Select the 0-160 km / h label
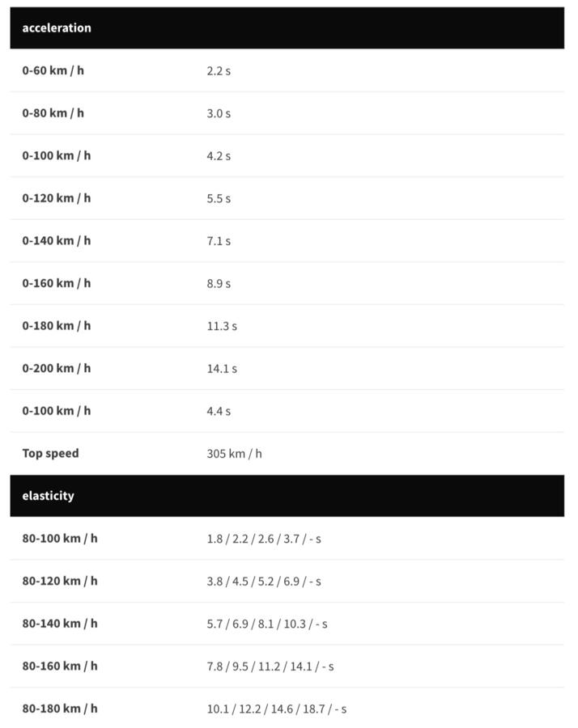Image resolution: width=578 pixels, height=728 pixels. [56, 283]
